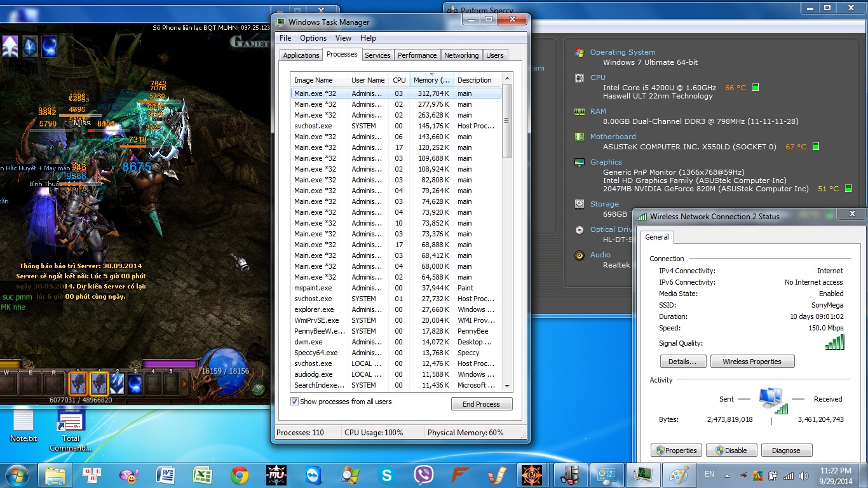The width and height of the screenshot is (868, 488).
Task: Switch to the Performance tab
Action: tap(417, 55)
